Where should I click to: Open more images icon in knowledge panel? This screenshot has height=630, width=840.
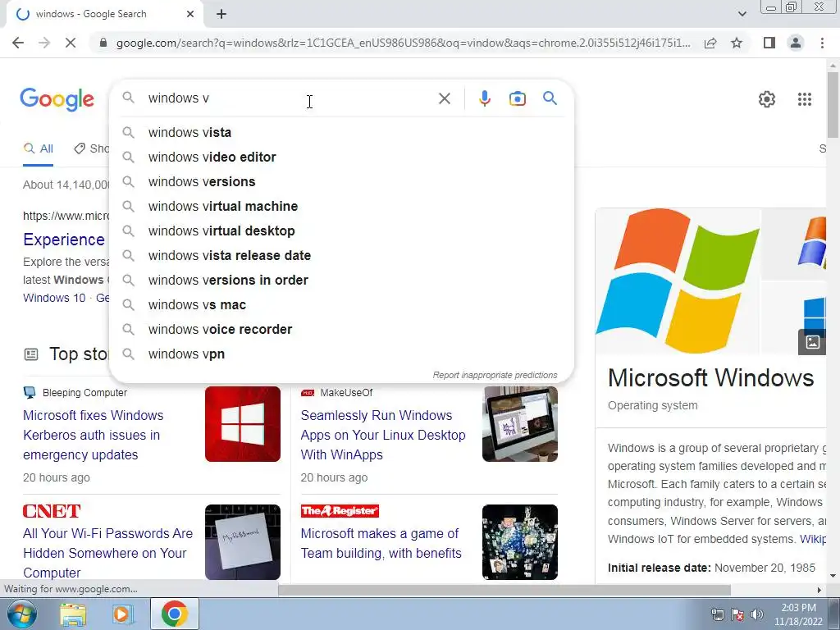click(x=812, y=342)
